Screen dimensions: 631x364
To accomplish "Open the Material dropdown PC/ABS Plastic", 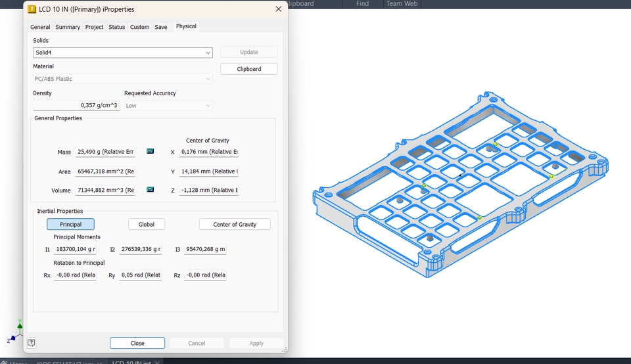I will [x=123, y=79].
